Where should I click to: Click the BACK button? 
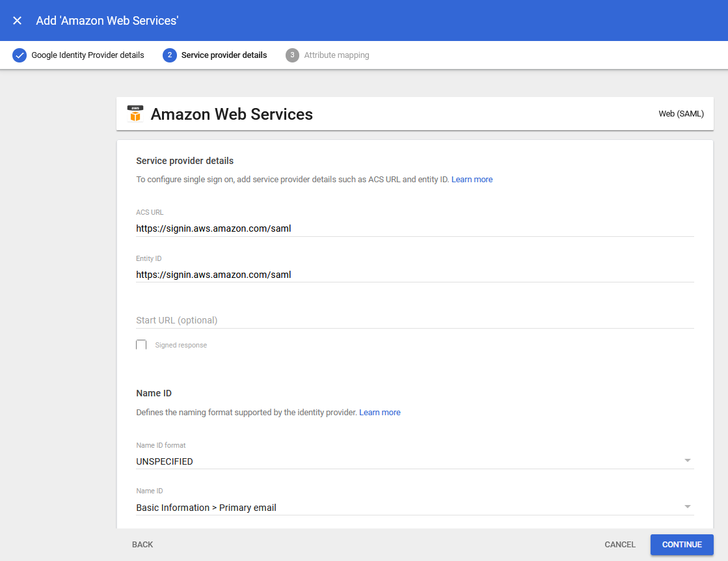click(x=142, y=544)
